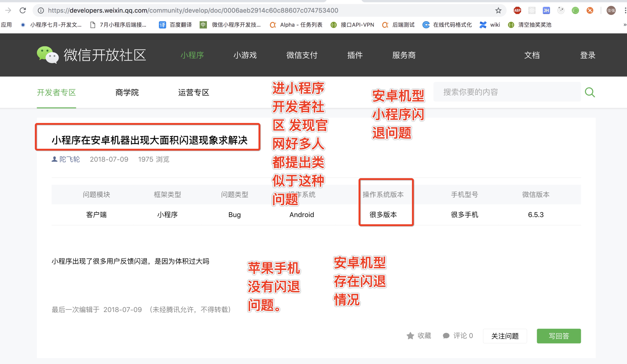Image resolution: width=627 pixels, height=364 pixels.
Task: Open bookmark 小程序七月-开发文...
Action: [51, 25]
